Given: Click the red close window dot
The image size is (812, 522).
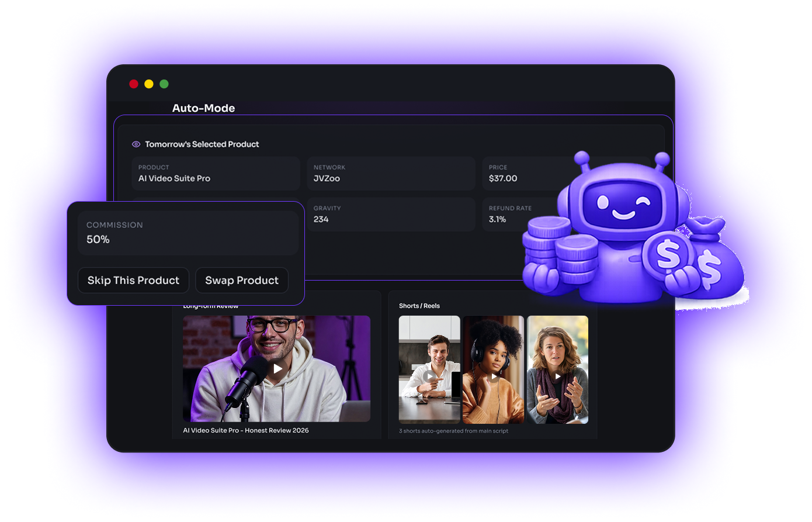Looking at the screenshot, I should (134, 84).
